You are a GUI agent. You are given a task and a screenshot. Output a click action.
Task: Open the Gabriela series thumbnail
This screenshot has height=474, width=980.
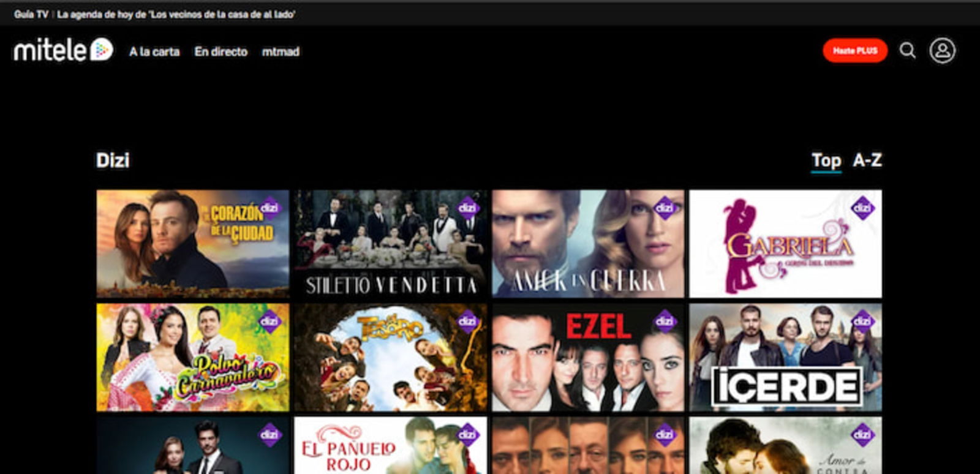786,244
